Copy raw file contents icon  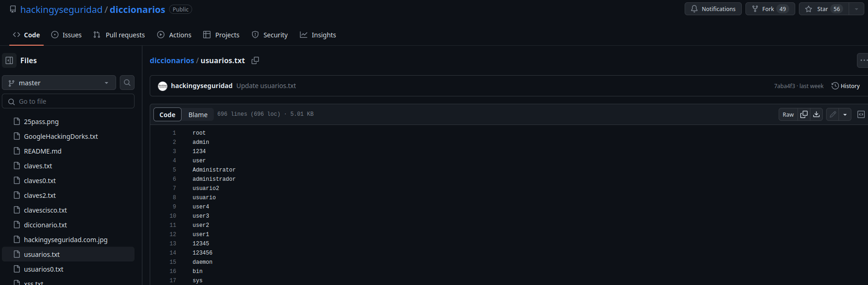(x=804, y=114)
